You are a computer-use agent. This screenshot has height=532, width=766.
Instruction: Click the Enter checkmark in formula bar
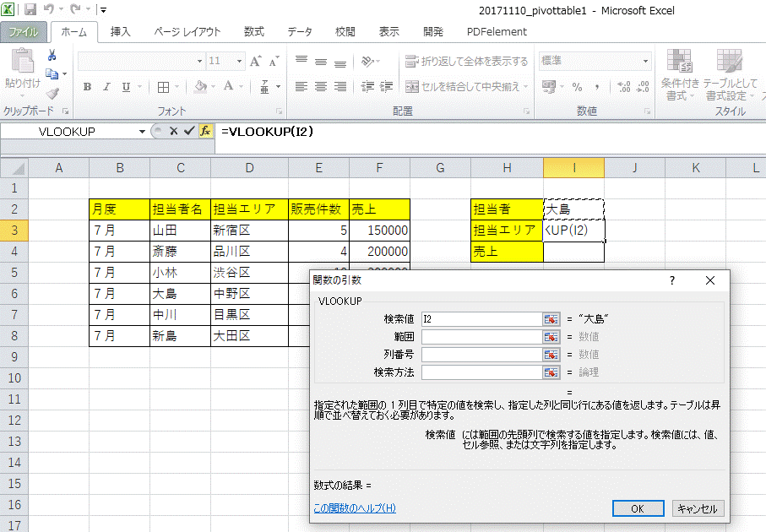pyautogui.click(x=187, y=131)
